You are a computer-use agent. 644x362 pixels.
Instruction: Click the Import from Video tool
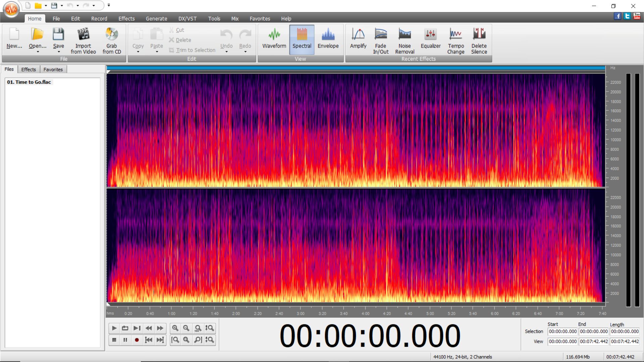point(83,40)
